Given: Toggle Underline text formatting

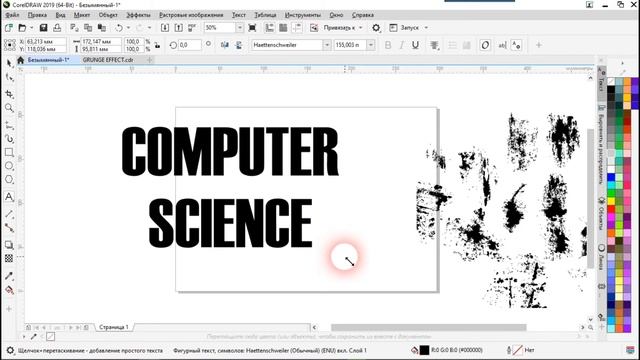Looking at the screenshot, I should coord(415,45).
